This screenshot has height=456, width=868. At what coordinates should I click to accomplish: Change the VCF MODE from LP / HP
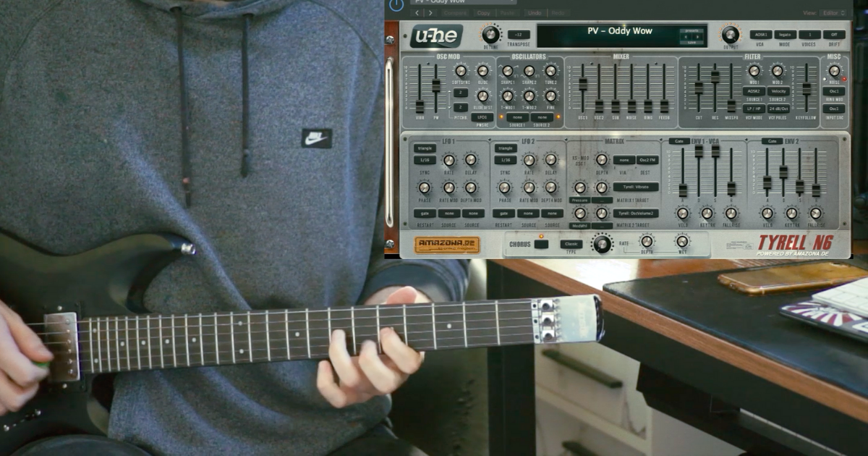pyautogui.click(x=754, y=109)
